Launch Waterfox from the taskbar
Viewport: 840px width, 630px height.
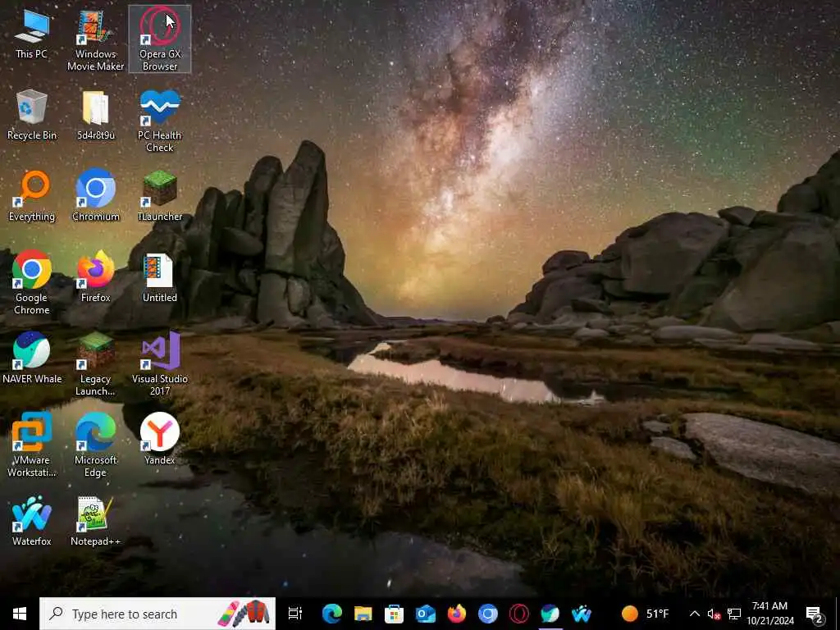click(581, 614)
